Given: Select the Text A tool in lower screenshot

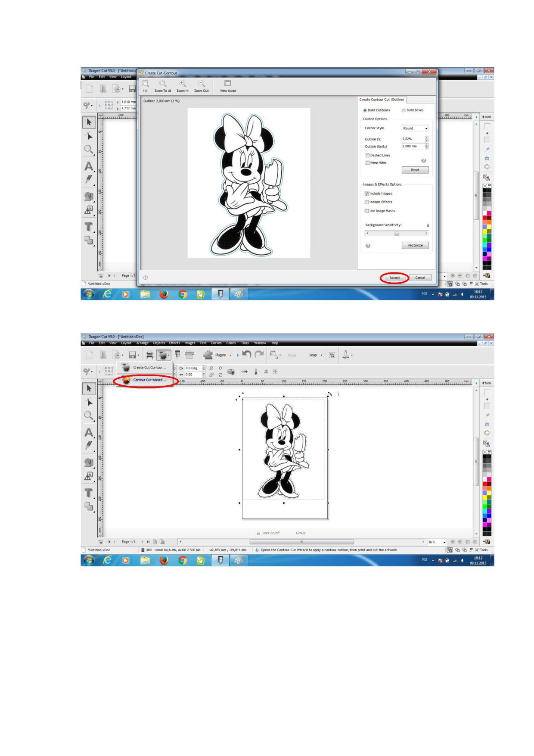Looking at the screenshot, I should [x=89, y=433].
